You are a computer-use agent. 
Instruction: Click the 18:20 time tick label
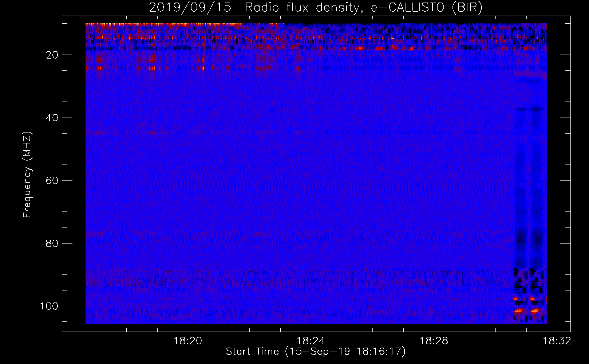[188, 341]
